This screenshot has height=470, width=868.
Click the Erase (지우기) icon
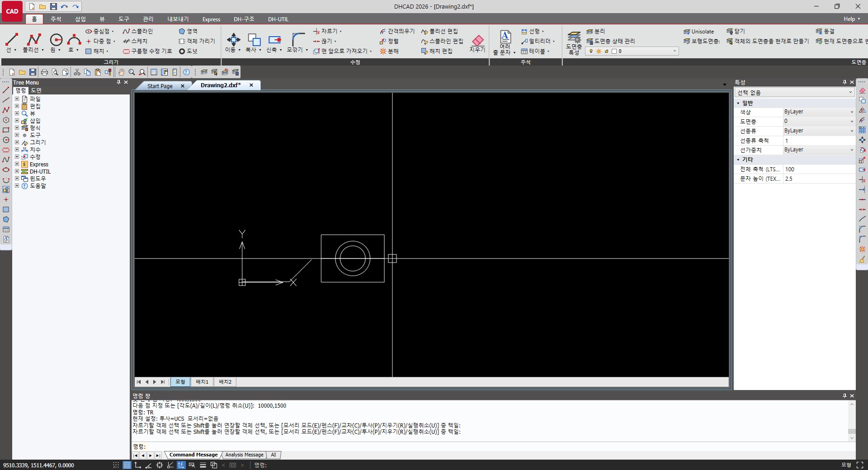click(477, 43)
